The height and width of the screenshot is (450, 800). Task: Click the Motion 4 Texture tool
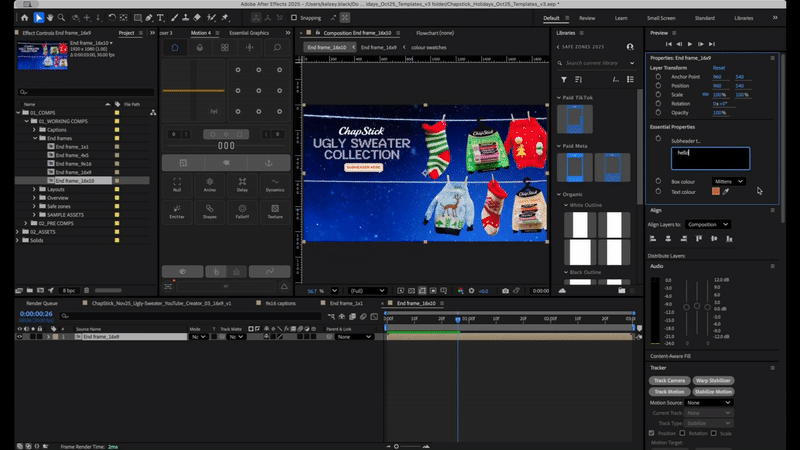275,212
